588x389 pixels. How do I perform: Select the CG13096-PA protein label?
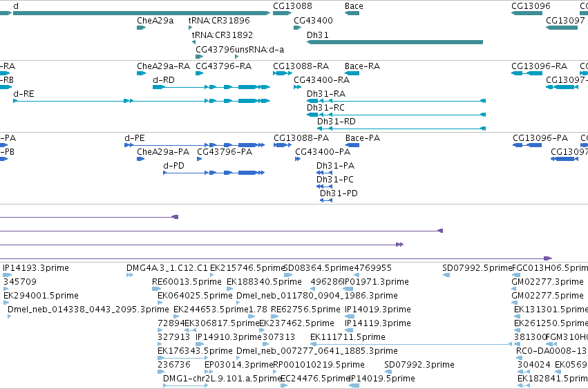pos(540,138)
